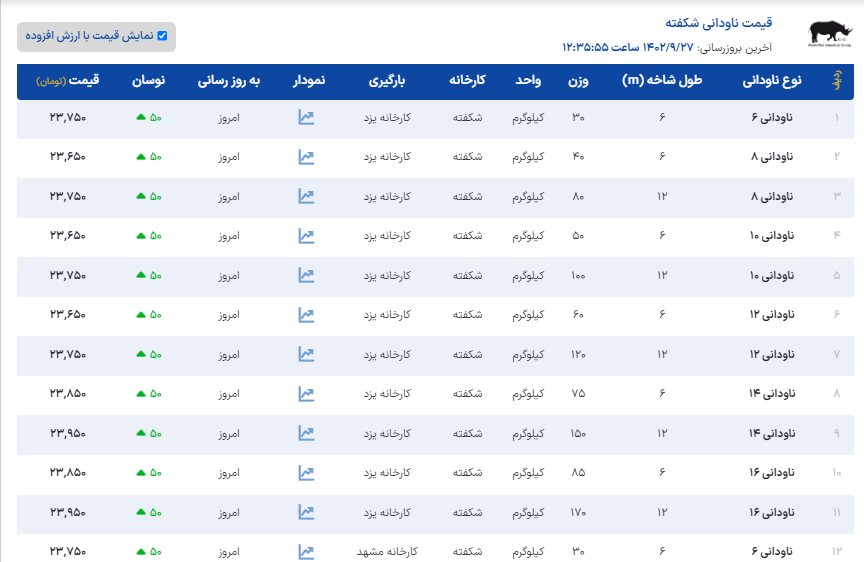The image size is (864, 562).
Task: Click green fluctuation arrow in row 2
Action: tap(141, 157)
